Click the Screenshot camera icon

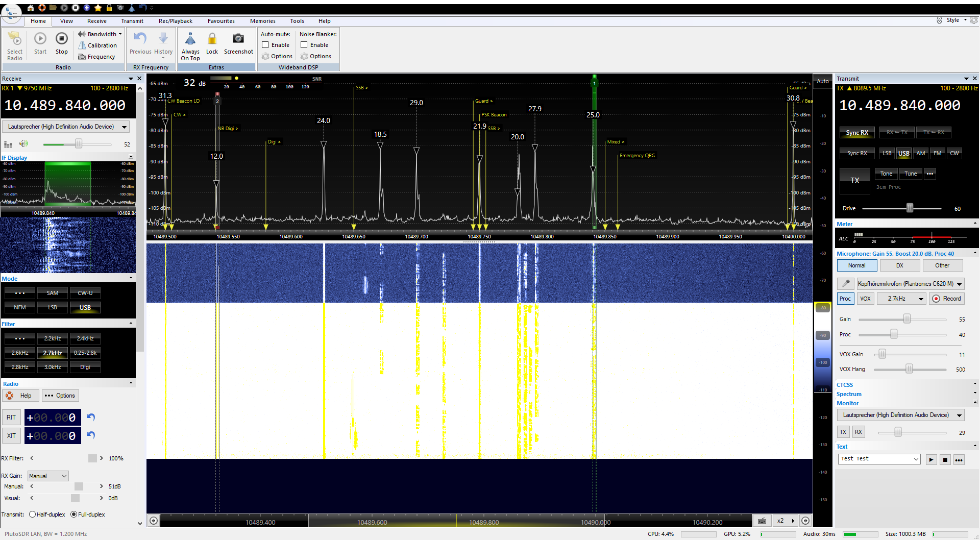click(238, 39)
